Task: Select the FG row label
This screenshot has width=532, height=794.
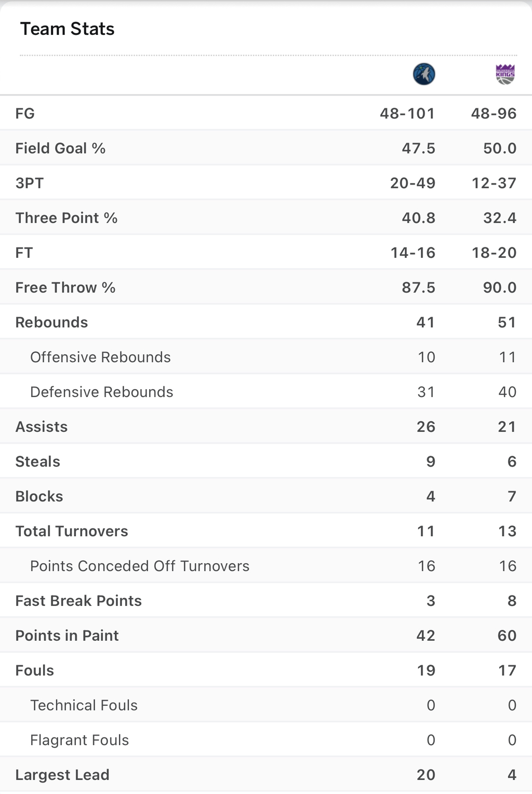Action: tap(25, 113)
